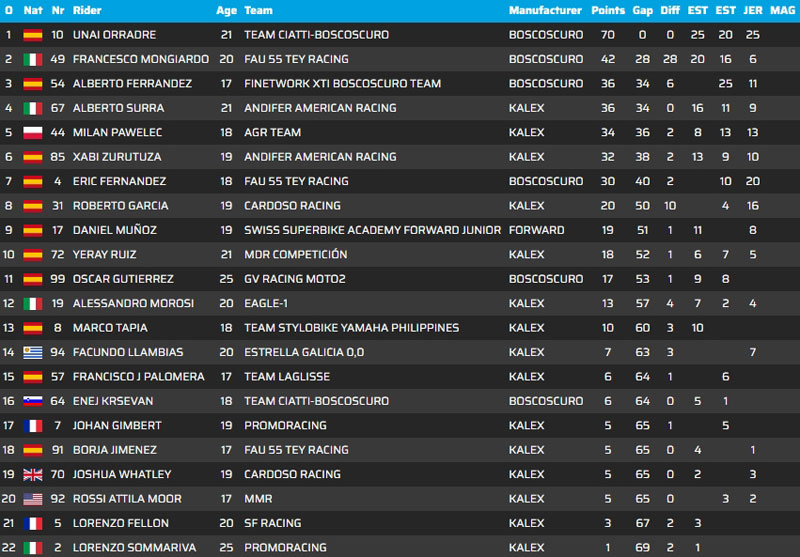Click the Italian flag beside Francesco Mongiardo

click(33, 59)
